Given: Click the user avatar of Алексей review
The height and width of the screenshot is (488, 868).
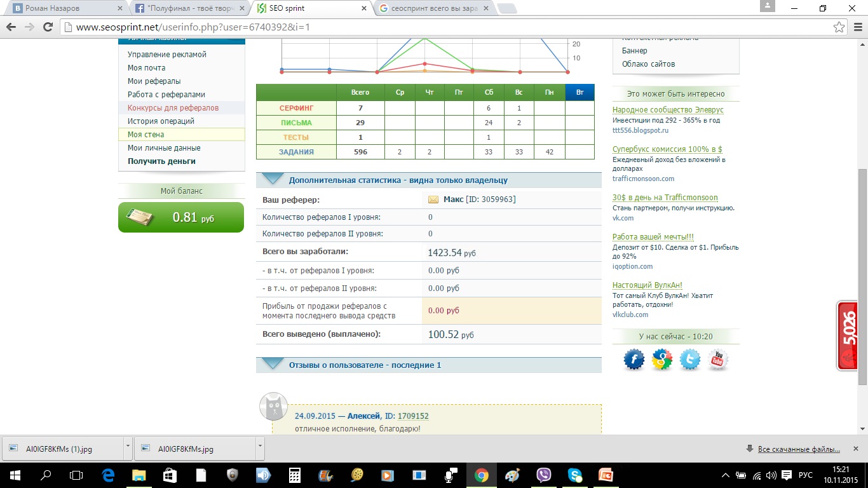Looking at the screenshot, I should [274, 406].
